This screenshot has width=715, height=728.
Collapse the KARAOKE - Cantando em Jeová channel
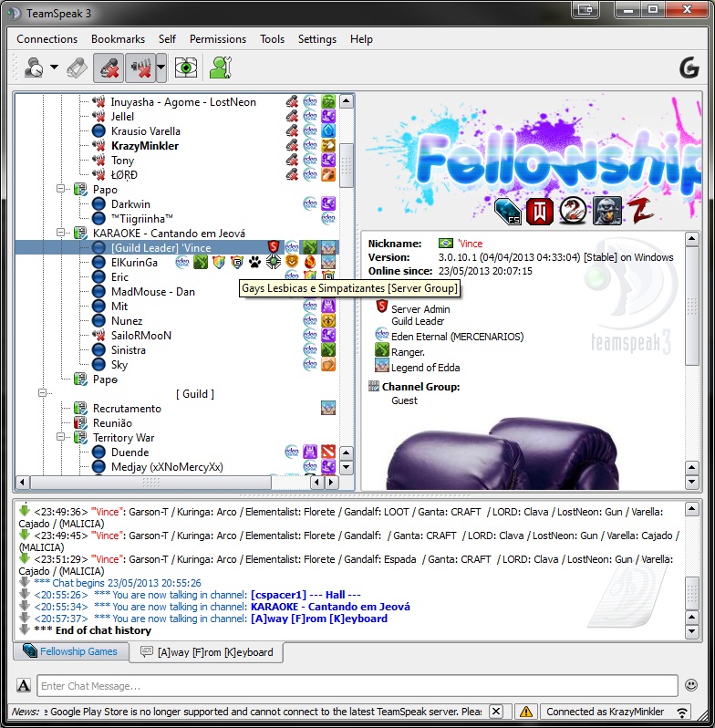click(61, 233)
